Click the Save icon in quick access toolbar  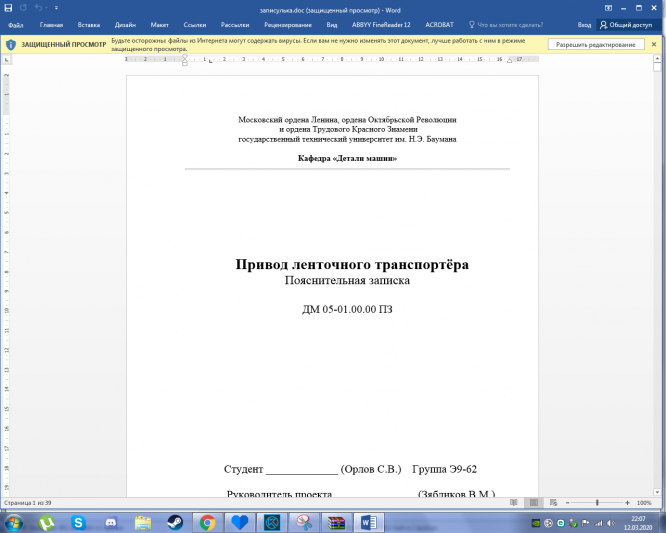(x=8, y=8)
